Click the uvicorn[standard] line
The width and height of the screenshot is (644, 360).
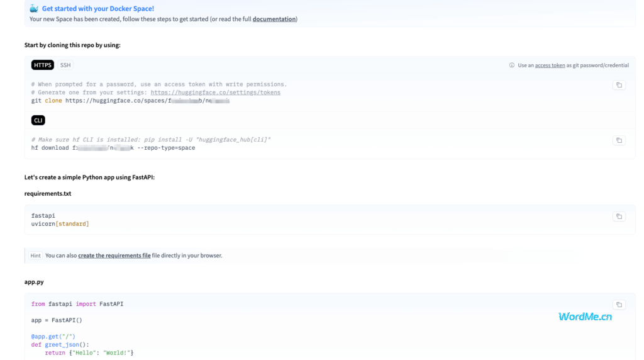click(60, 224)
